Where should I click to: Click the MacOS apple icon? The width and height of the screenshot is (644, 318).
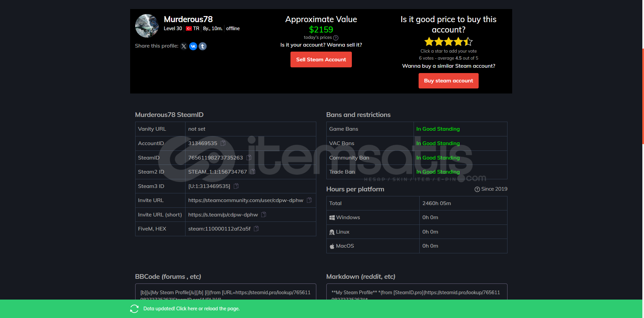[x=332, y=246]
